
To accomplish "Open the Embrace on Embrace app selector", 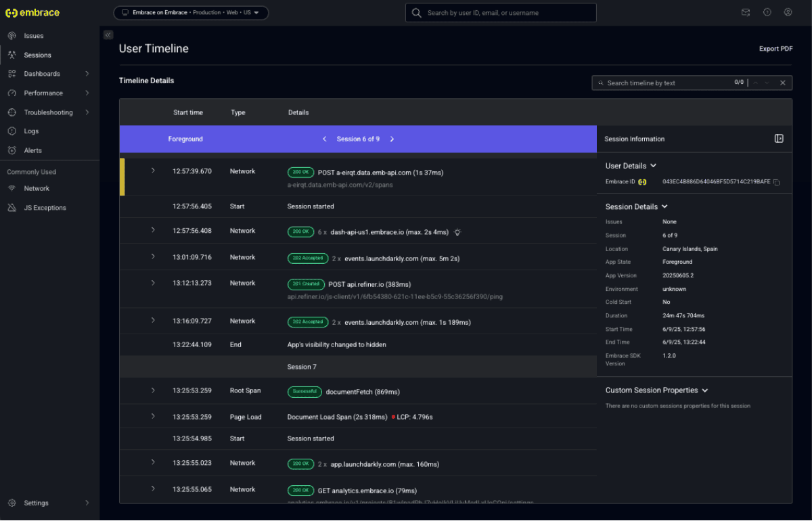I will [x=191, y=13].
